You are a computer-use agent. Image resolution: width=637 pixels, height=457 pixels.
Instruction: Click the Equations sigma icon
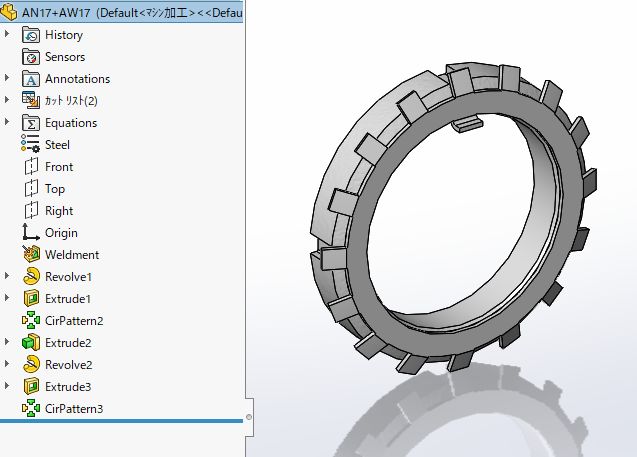coord(31,123)
